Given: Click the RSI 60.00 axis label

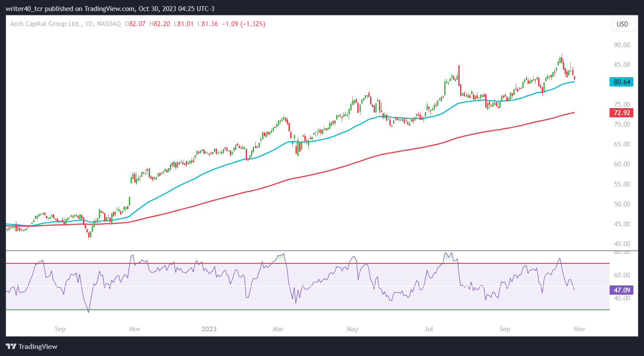Looking at the screenshot, I should [622, 275].
